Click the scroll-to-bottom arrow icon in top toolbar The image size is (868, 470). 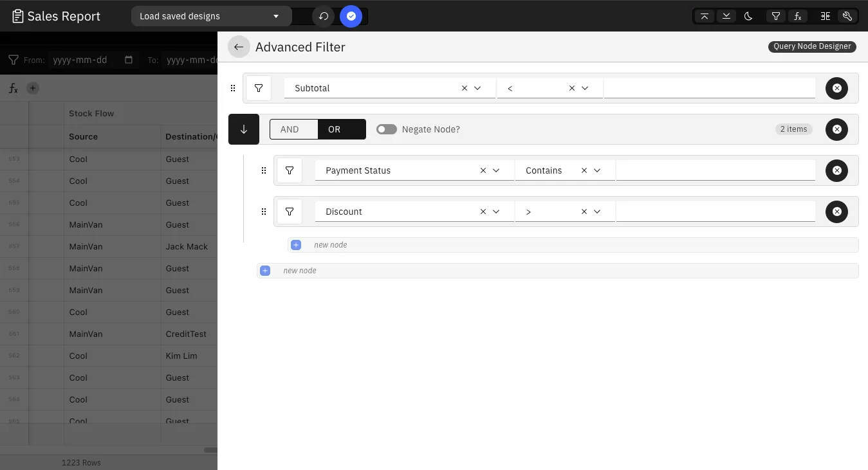click(x=726, y=16)
